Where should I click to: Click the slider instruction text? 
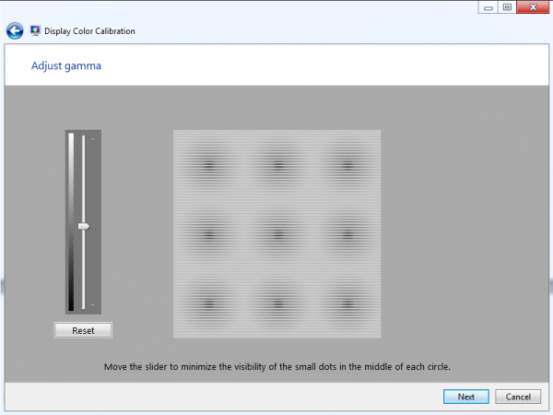277,367
